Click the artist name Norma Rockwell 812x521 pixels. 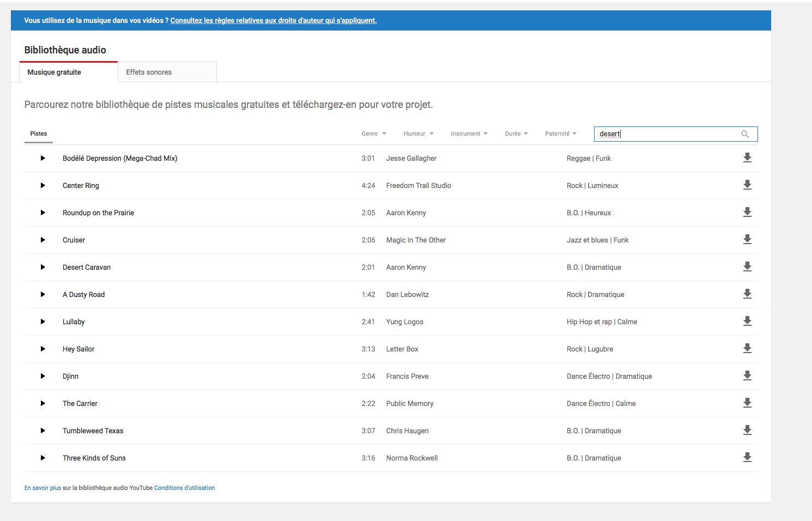point(412,458)
